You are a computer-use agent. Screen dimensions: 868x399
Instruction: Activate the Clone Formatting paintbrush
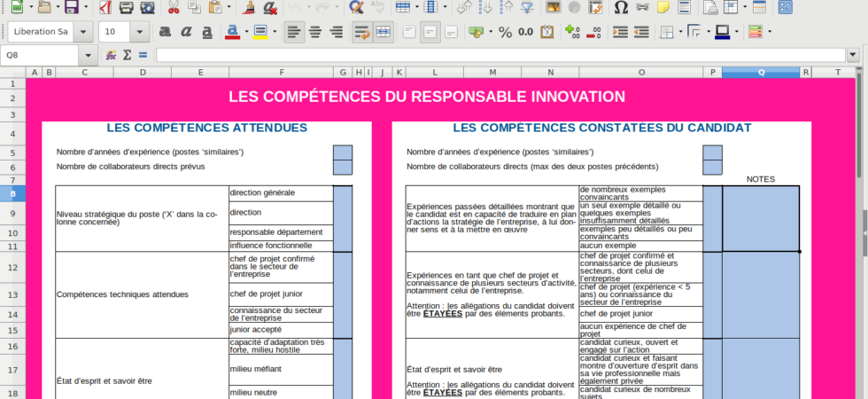tap(250, 7)
